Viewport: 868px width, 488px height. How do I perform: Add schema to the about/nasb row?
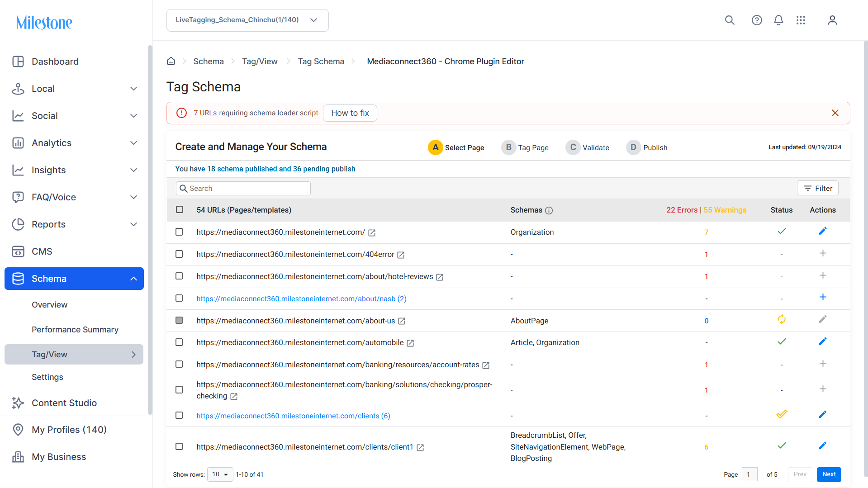pos(823,297)
